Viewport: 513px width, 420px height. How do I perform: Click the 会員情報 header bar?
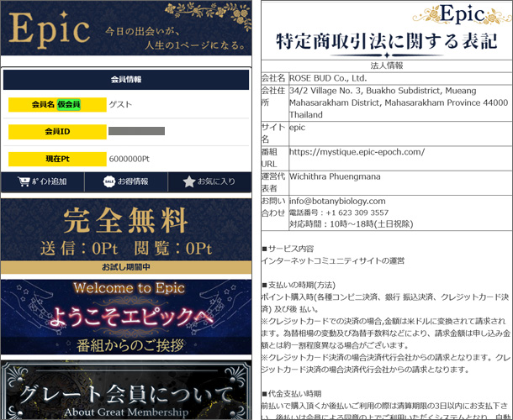click(x=126, y=80)
